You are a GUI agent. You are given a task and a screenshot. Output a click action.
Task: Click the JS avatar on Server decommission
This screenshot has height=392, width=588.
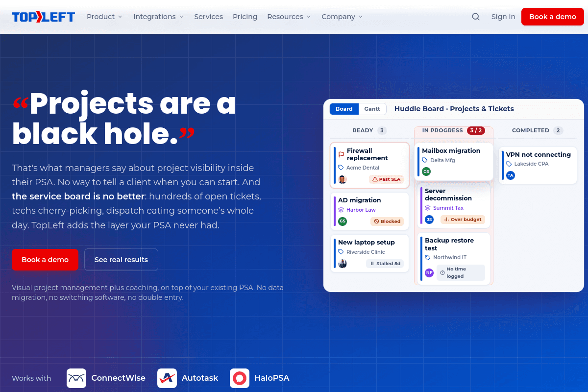pyautogui.click(x=429, y=220)
